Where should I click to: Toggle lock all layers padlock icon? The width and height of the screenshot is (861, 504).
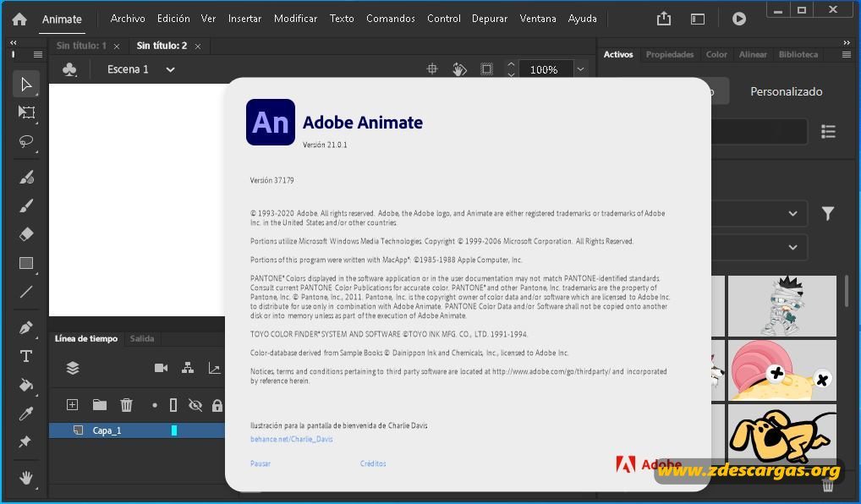pos(217,405)
